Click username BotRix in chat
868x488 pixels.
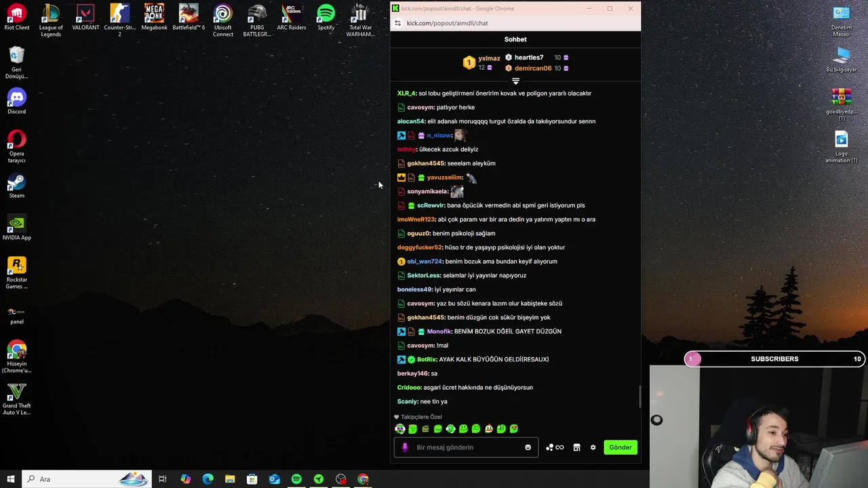tap(427, 359)
